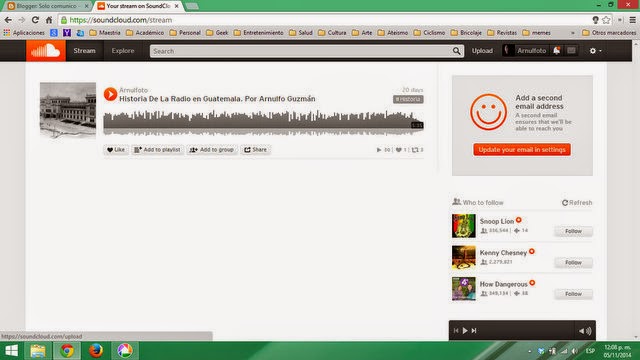The width and height of the screenshot is (640, 360).
Task: Play the Historia De La Radio track
Action: click(x=110, y=94)
